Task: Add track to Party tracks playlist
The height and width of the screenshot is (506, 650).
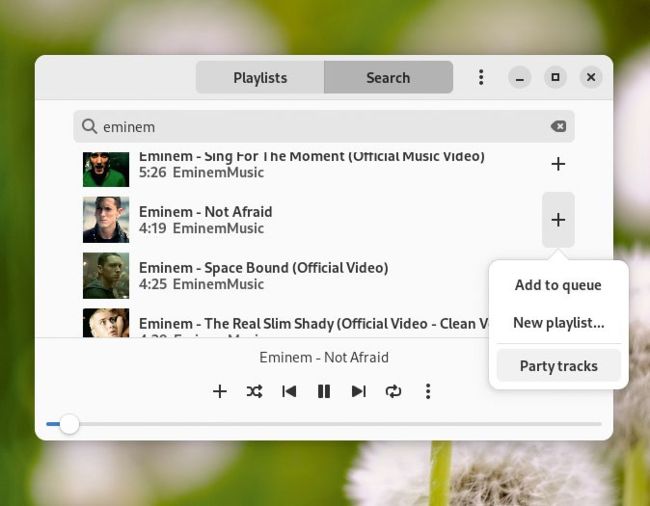Action: tap(558, 366)
